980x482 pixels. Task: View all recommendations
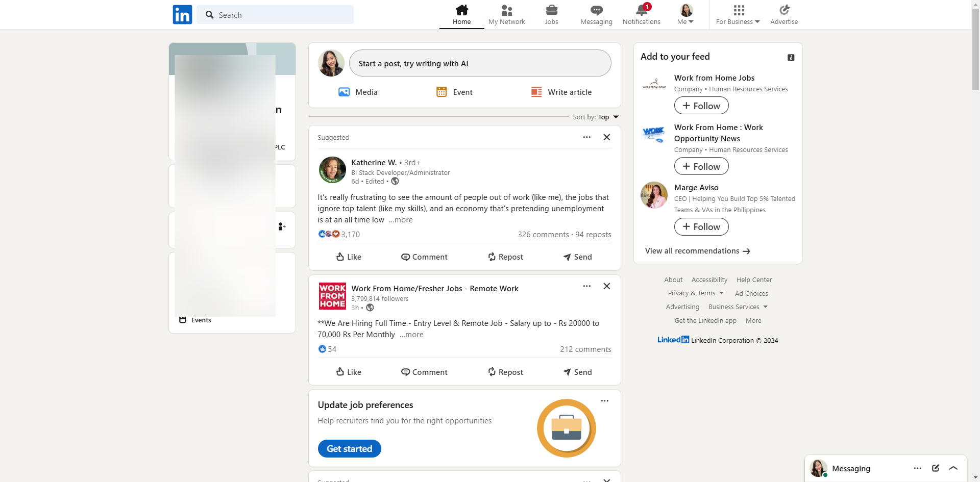pyautogui.click(x=698, y=251)
